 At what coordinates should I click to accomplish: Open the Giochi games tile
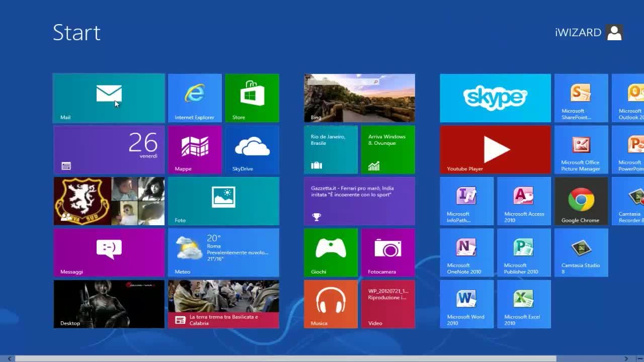[331, 252]
